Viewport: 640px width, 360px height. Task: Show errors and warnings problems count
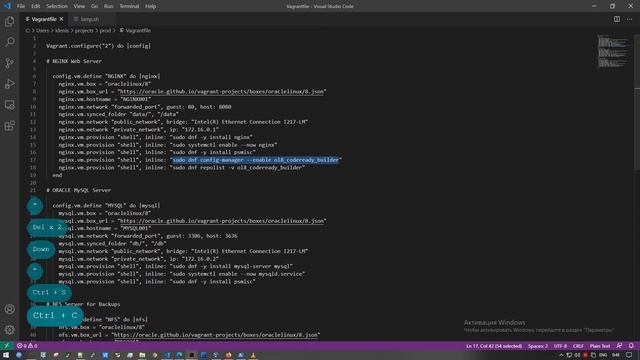[27, 346]
